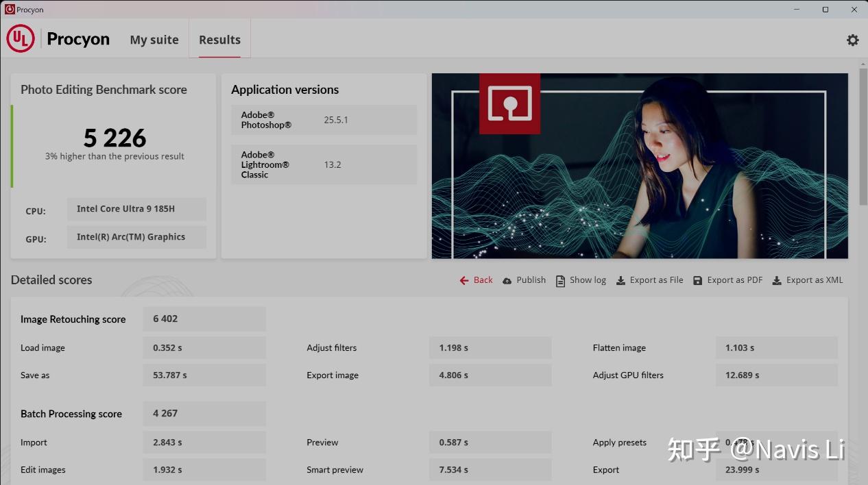Viewport: 868px width, 485px height.
Task: Click the Publish cloud icon
Action: tap(507, 281)
